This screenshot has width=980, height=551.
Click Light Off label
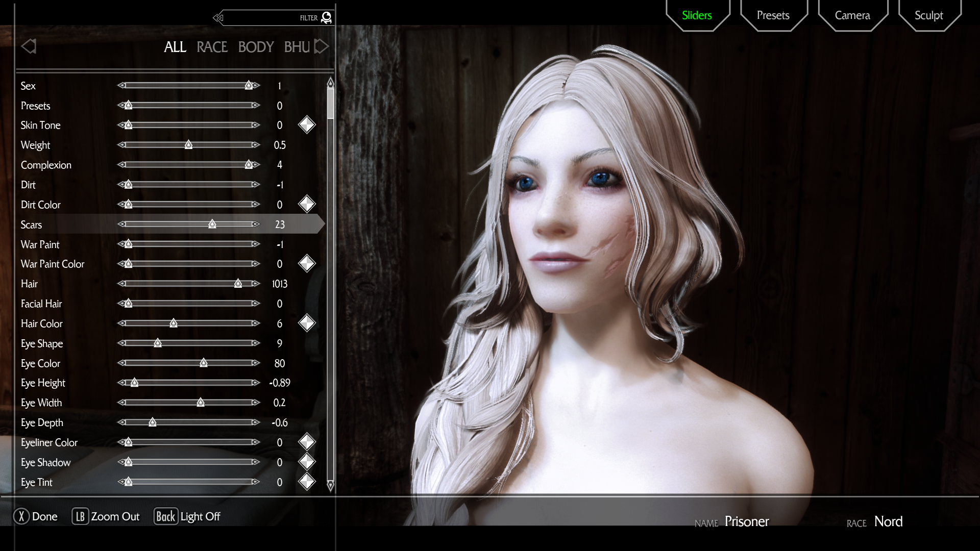tap(201, 516)
